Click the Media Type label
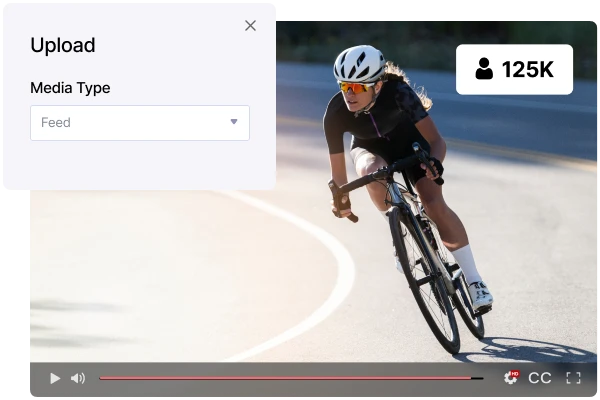Screen dimensions: 600x400 tap(70, 88)
